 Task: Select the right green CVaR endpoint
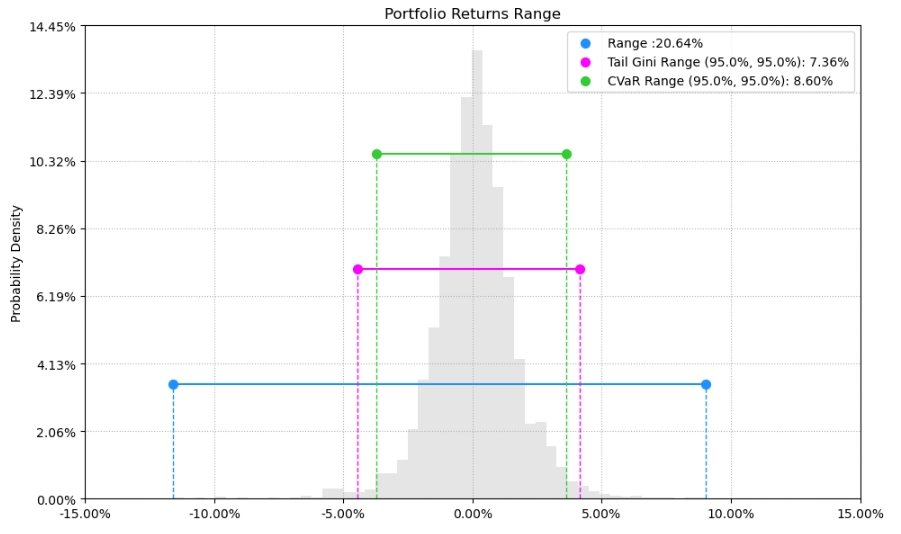566,154
